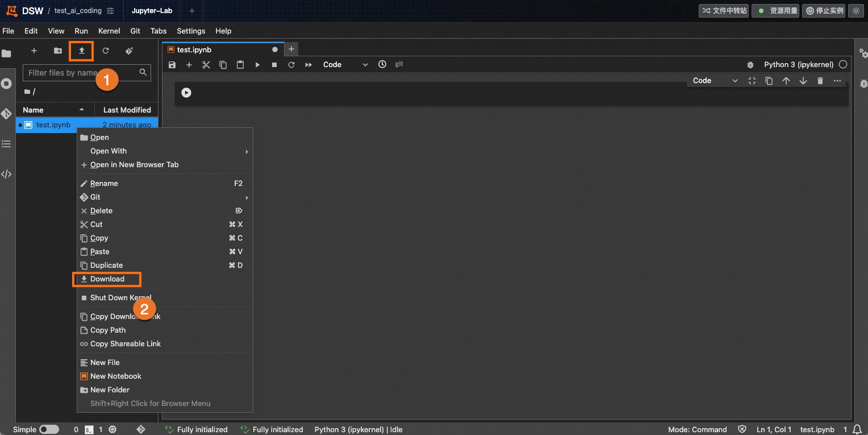This screenshot has width=868, height=435.
Task: Interrupt the kernel with stop icon
Action: 274,65
